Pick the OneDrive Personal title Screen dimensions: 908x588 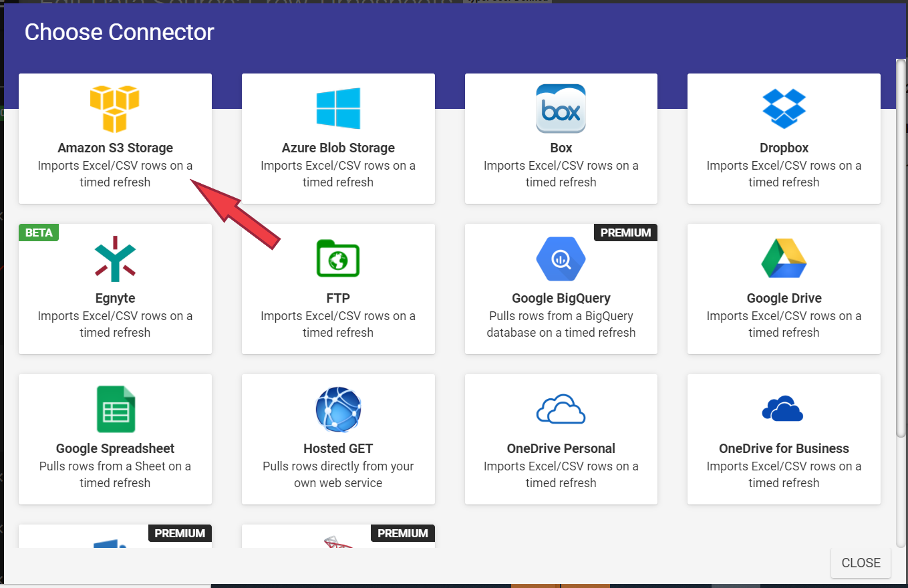pyautogui.click(x=561, y=449)
